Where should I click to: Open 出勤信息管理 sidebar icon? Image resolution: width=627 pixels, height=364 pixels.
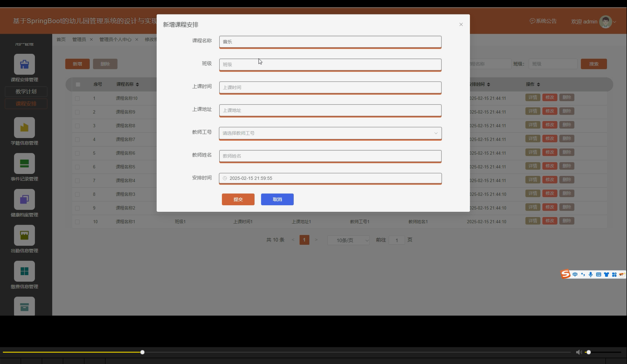(x=24, y=235)
